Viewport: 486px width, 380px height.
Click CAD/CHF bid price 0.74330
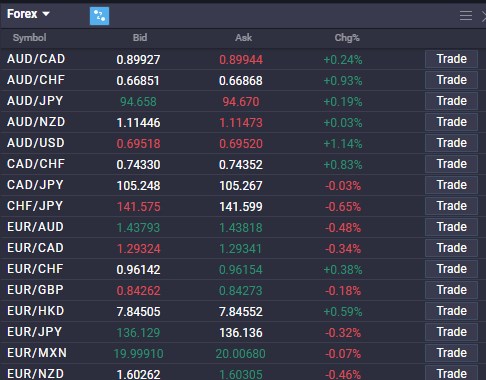[x=138, y=165]
